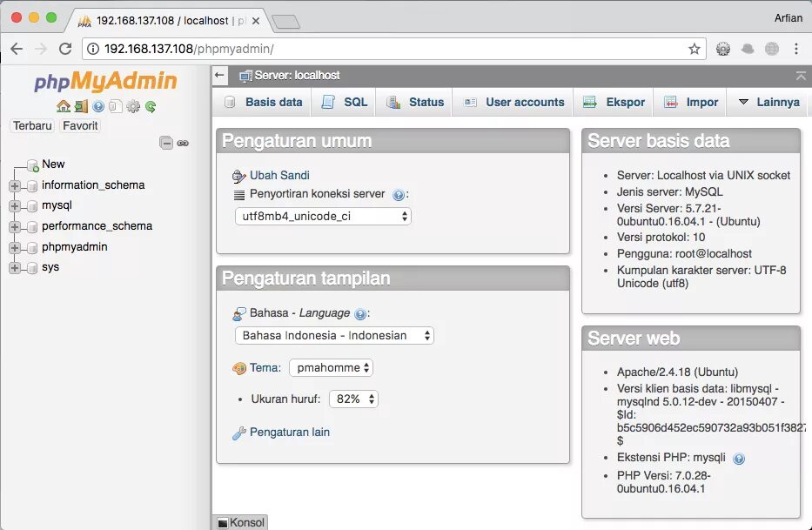Screen dimensions: 812x530
Task: Click the Tema link label
Action: (265, 368)
